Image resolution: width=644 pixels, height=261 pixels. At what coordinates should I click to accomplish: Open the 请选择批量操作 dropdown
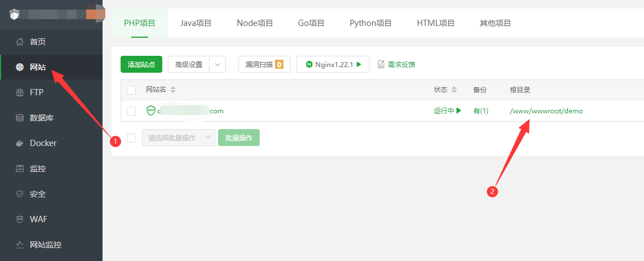(179, 138)
